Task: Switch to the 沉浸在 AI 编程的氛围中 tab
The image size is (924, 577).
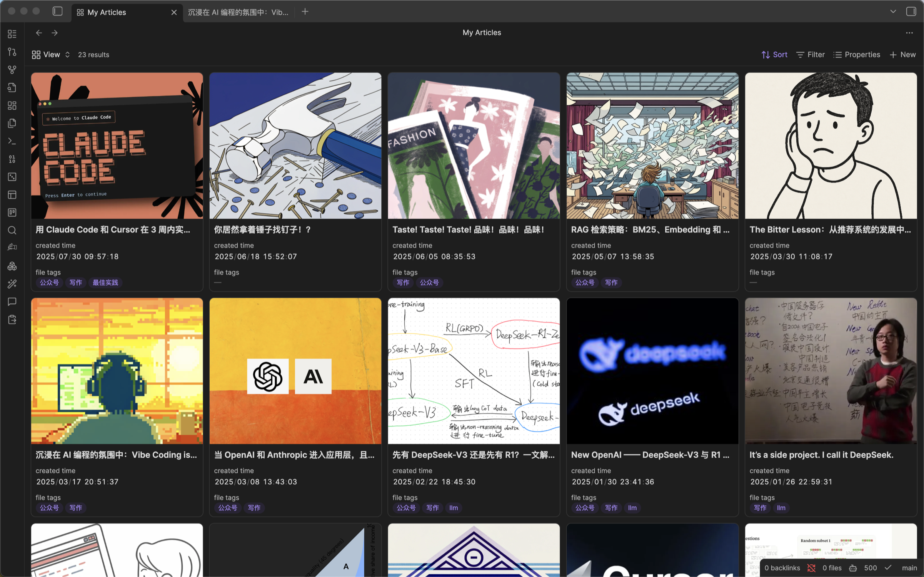Action: 238,12
